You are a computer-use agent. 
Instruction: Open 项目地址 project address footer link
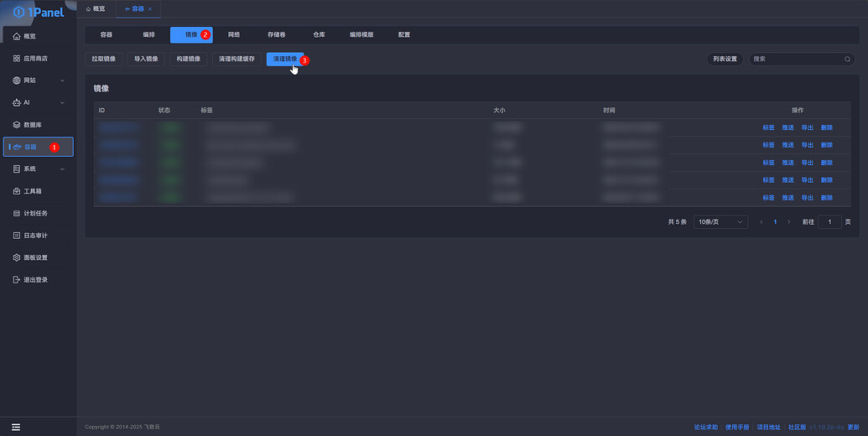tap(768, 427)
